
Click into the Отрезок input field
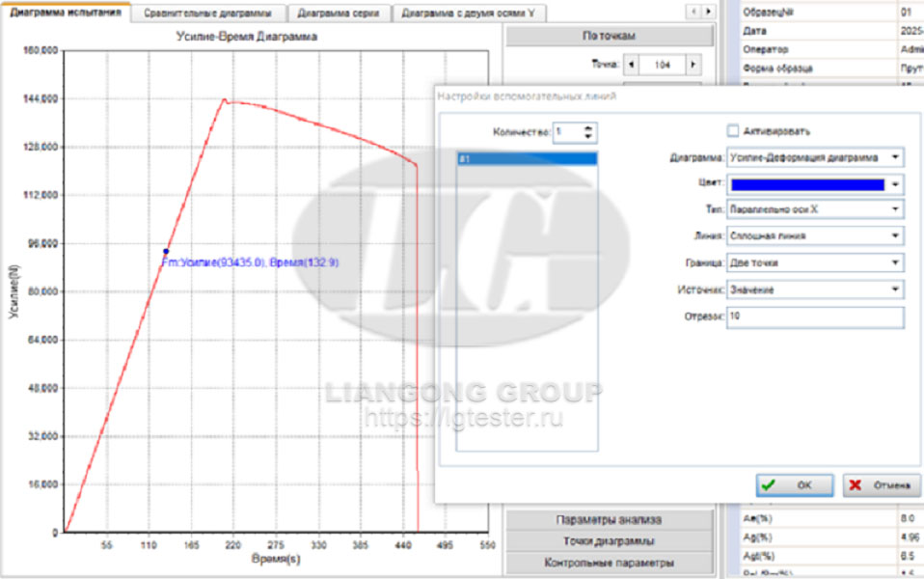tap(815, 317)
